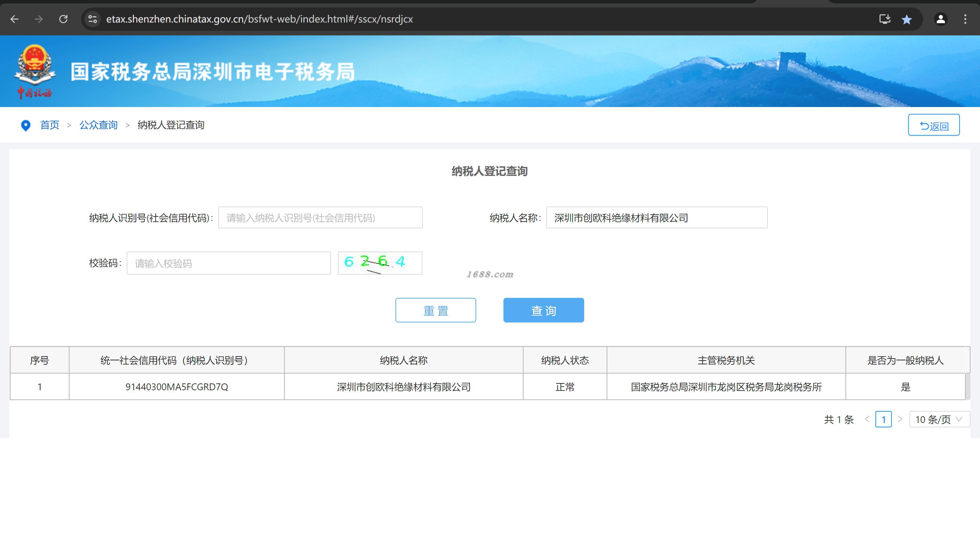The height and width of the screenshot is (547, 980).
Task: Refresh the captcha image 6264
Action: [x=380, y=263]
